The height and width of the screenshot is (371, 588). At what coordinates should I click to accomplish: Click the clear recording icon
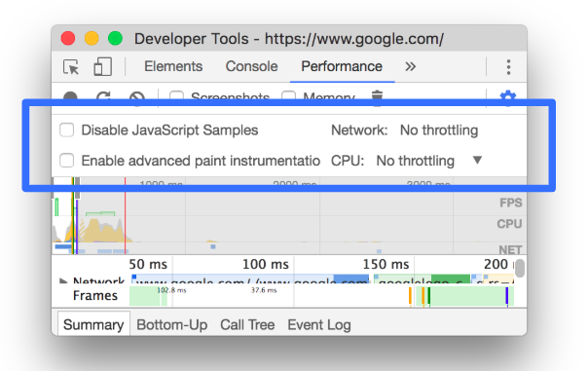click(137, 96)
